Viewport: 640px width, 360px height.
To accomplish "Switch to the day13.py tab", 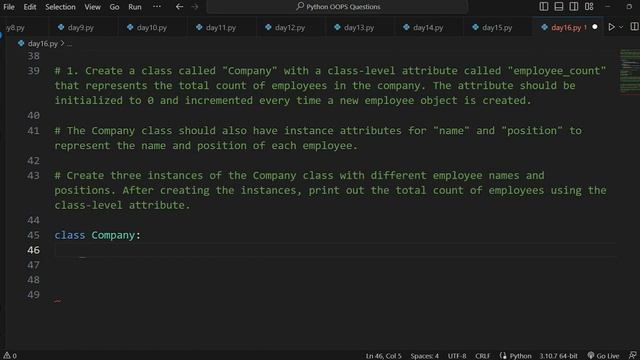I will coord(358,27).
